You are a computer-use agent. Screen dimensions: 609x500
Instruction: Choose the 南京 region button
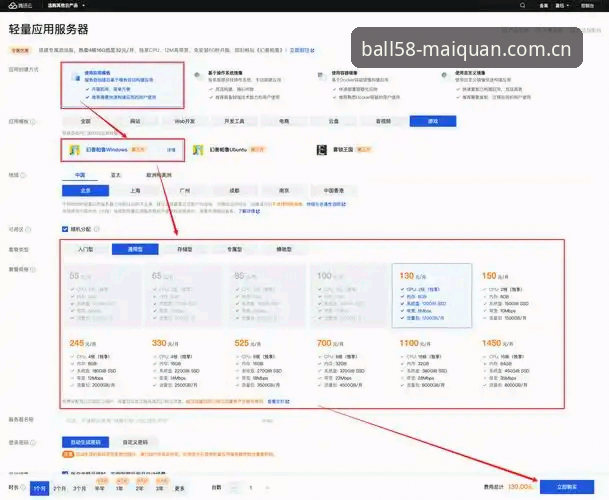pyautogui.click(x=284, y=190)
